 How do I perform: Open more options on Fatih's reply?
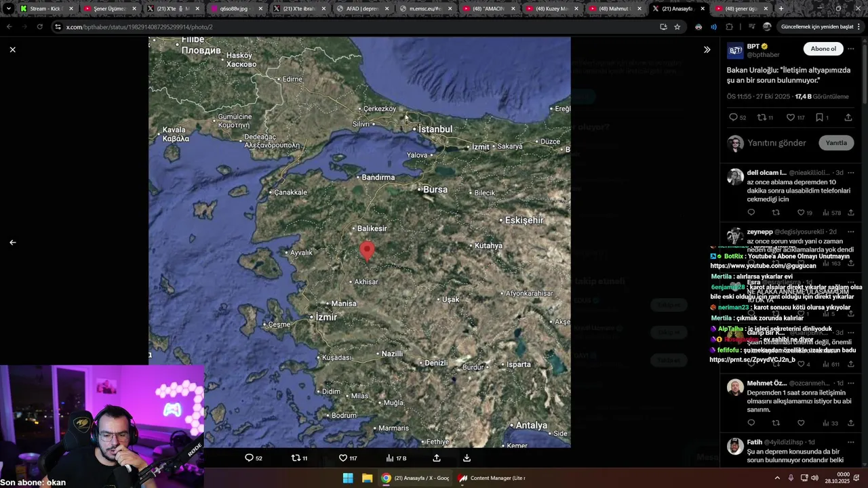coord(851,442)
